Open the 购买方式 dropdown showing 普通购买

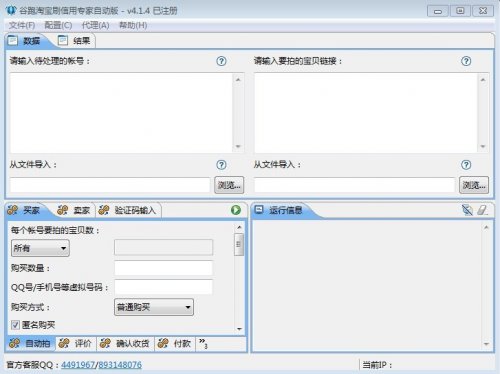point(154,307)
